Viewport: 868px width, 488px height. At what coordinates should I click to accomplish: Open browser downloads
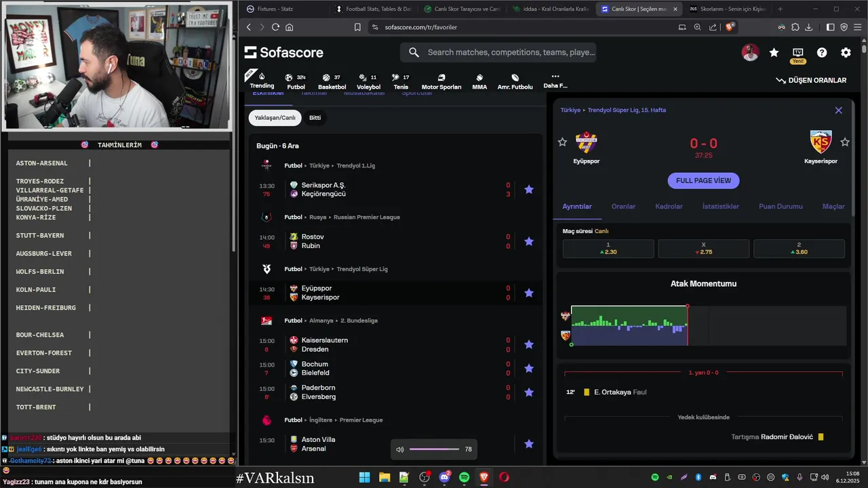808,27
